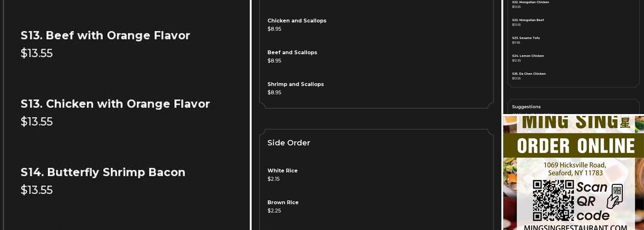
Task: Select S13. Beef with Orange Flavor
Action: click(105, 35)
